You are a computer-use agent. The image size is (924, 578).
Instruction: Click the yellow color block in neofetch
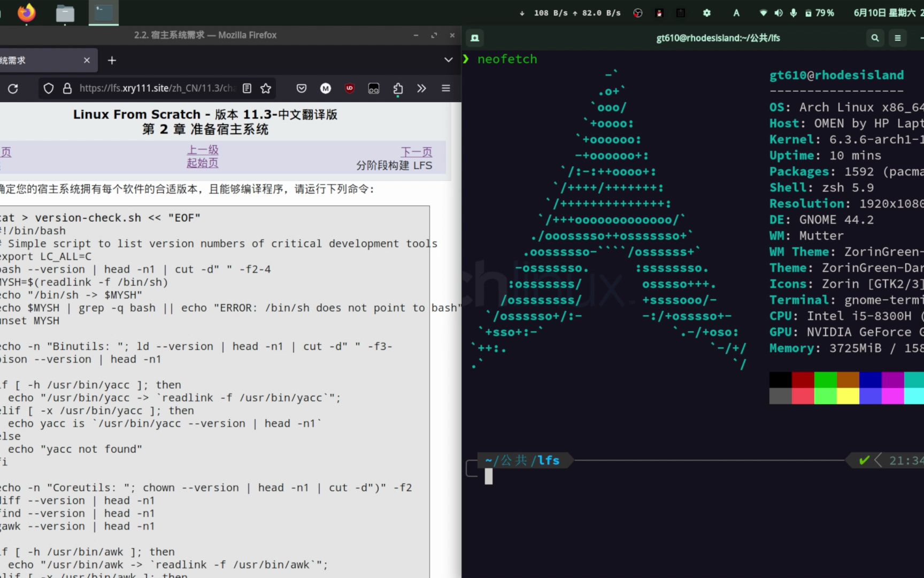[x=848, y=396]
